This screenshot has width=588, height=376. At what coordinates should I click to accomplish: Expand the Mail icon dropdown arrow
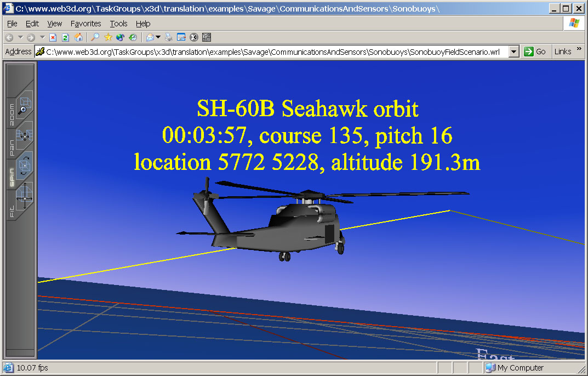coord(158,37)
